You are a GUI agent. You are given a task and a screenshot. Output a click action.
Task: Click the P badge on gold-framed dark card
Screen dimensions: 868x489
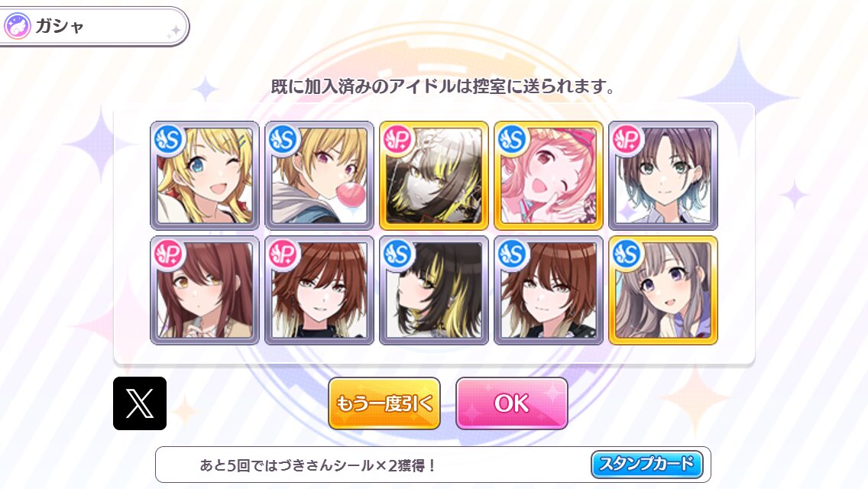(x=398, y=139)
